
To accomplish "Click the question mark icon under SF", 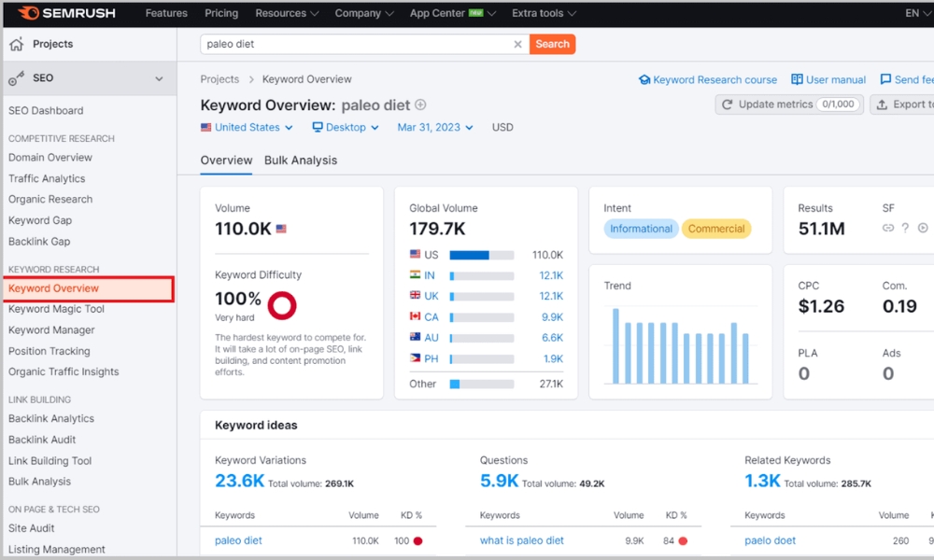I will click(x=905, y=228).
